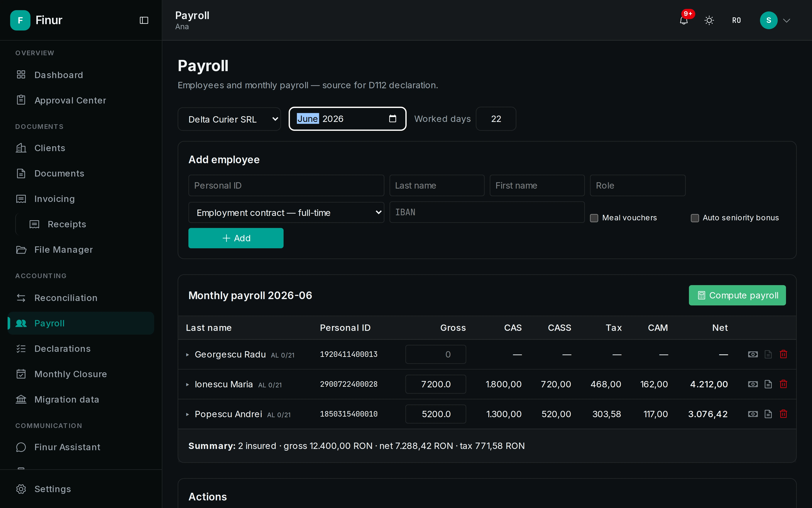
Task: Click Personal ID 1920411400013
Action: (x=349, y=355)
